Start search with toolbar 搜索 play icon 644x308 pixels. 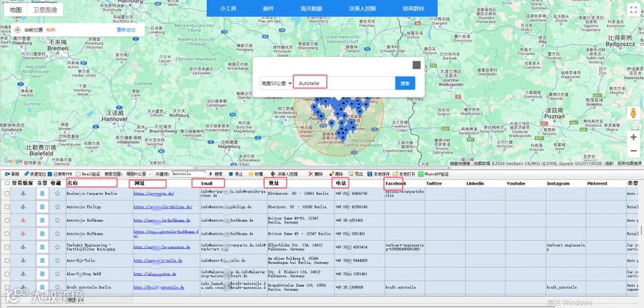click(x=211, y=174)
